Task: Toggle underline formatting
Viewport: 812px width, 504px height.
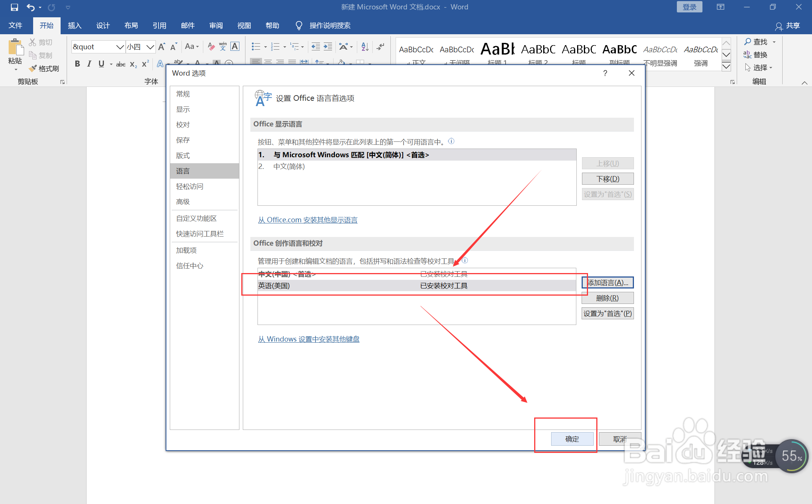Action: [x=101, y=64]
